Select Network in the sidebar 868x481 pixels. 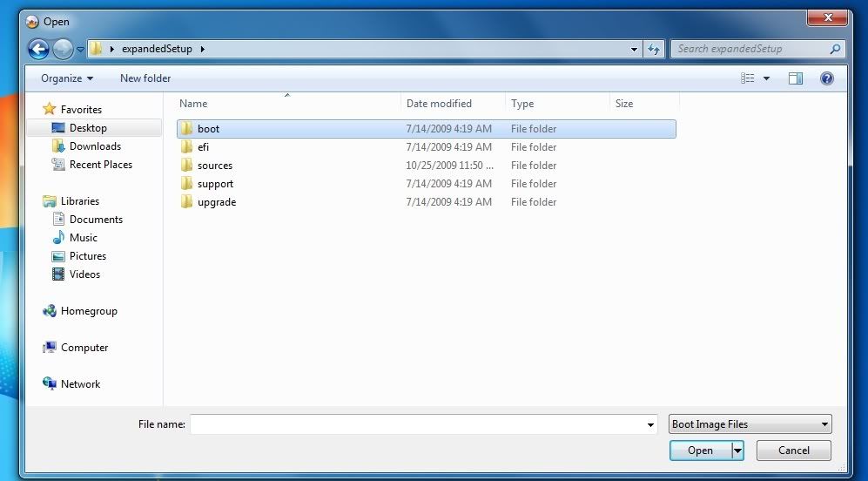pos(80,383)
